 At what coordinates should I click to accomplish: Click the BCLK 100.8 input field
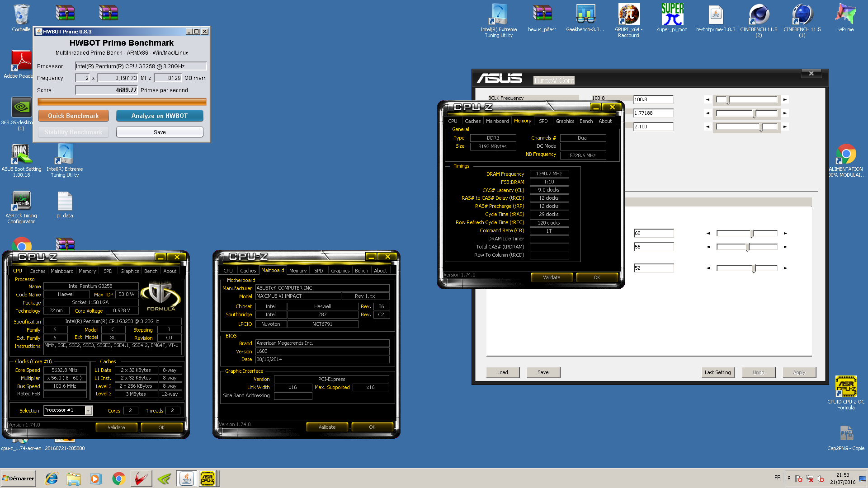click(653, 99)
